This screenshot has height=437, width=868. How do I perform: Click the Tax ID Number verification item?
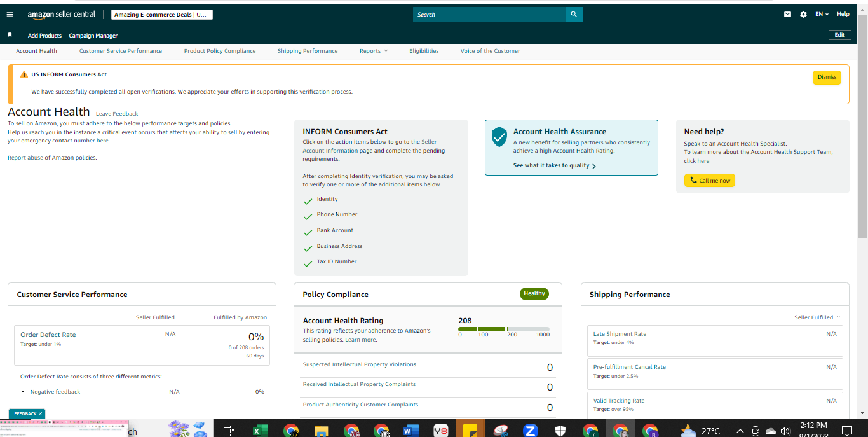pyautogui.click(x=337, y=261)
